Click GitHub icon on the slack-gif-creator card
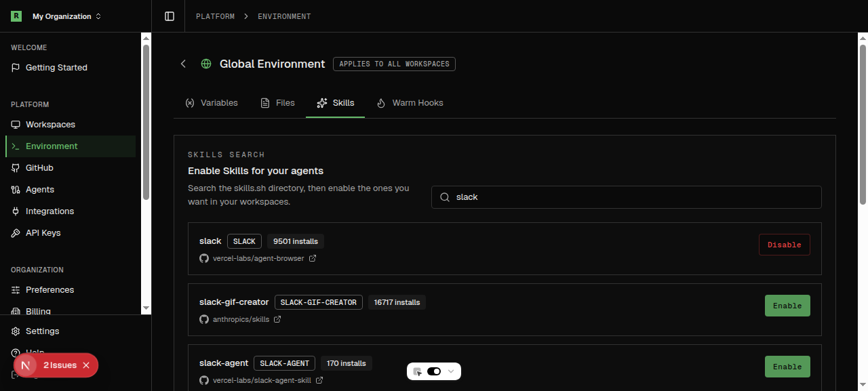This screenshot has width=868, height=391. 204,319
